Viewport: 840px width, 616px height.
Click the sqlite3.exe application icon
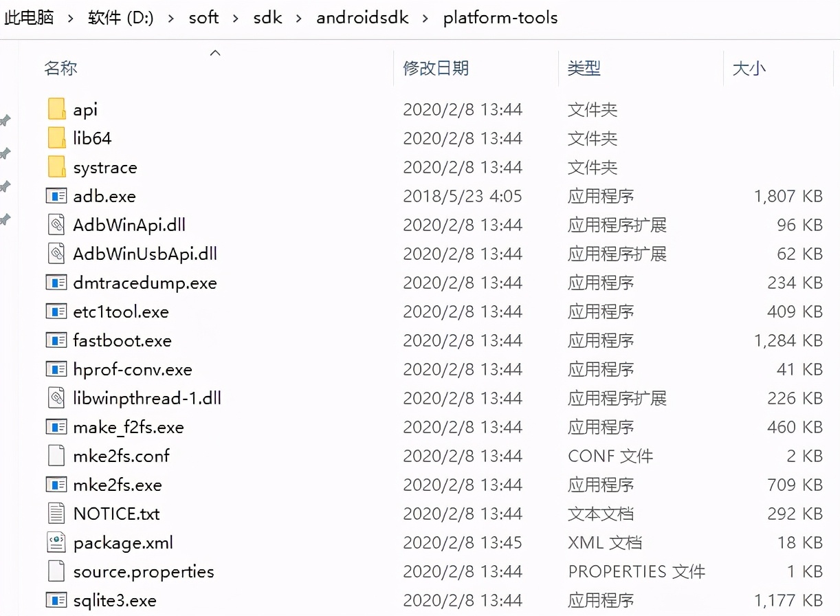click(x=56, y=600)
